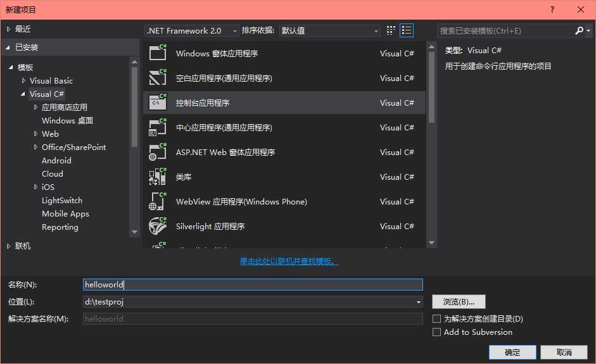Screen dimensions: 596x364
Task: Click the 浏览(B)... button
Action: pos(459,302)
